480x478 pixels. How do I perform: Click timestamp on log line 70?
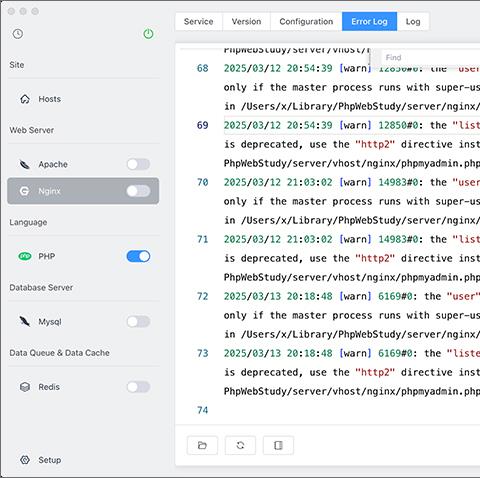(x=278, y=182)
